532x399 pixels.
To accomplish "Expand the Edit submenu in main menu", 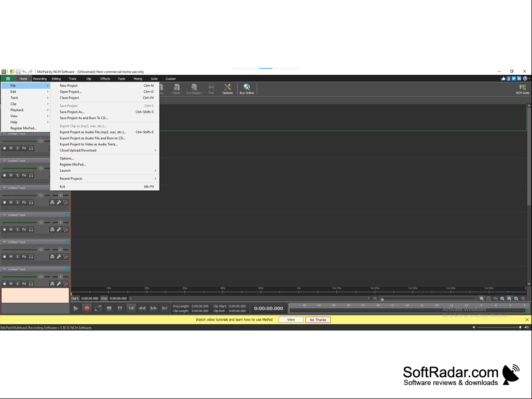I will [26, 92].
